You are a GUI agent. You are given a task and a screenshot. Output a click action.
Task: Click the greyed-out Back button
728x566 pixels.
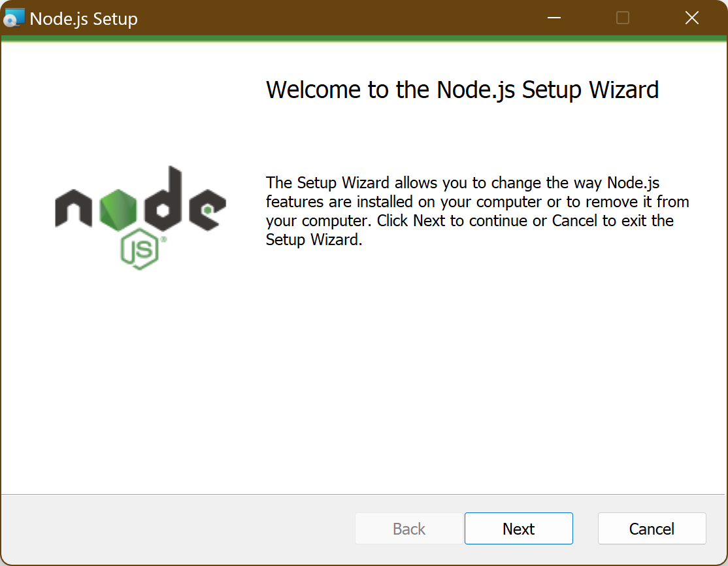click(x=409, y=528)
